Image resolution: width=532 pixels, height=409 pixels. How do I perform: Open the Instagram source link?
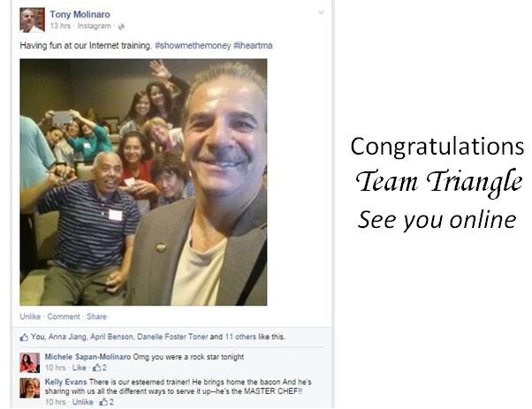coord(94,27)
